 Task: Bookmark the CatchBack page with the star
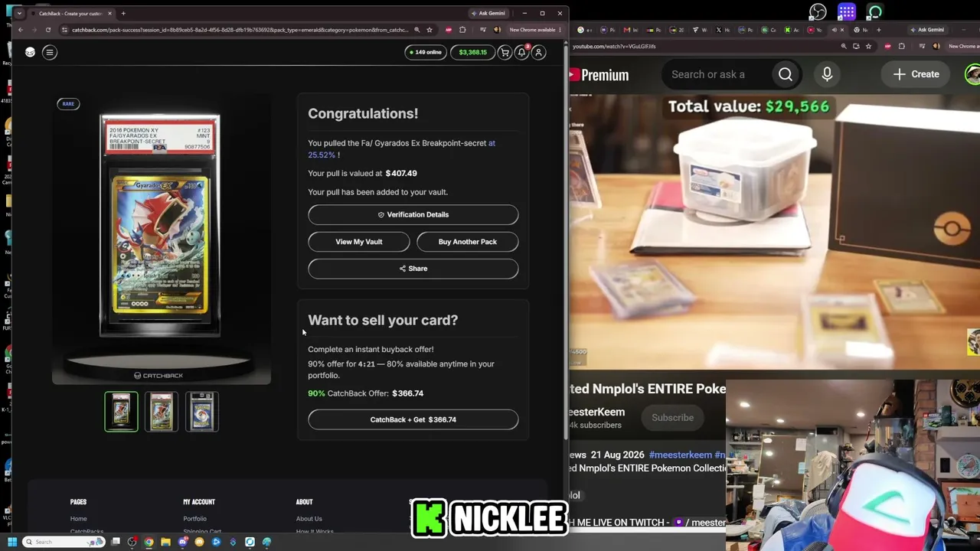pos(430,30)
